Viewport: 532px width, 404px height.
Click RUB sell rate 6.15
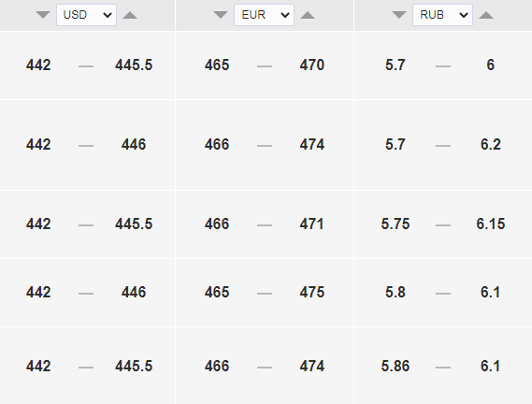click(x=491, y=224)
